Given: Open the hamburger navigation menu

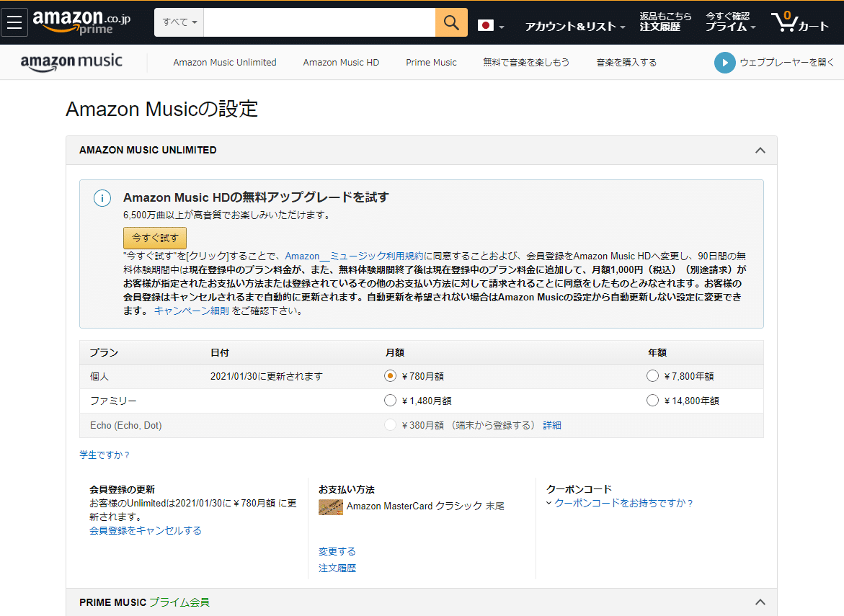Looking at the screenshot, I should tap(14, 22).
